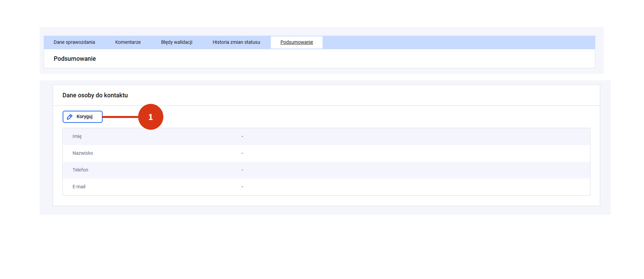
Task: Click the red numbered marker 1
Action: [151, 117]
